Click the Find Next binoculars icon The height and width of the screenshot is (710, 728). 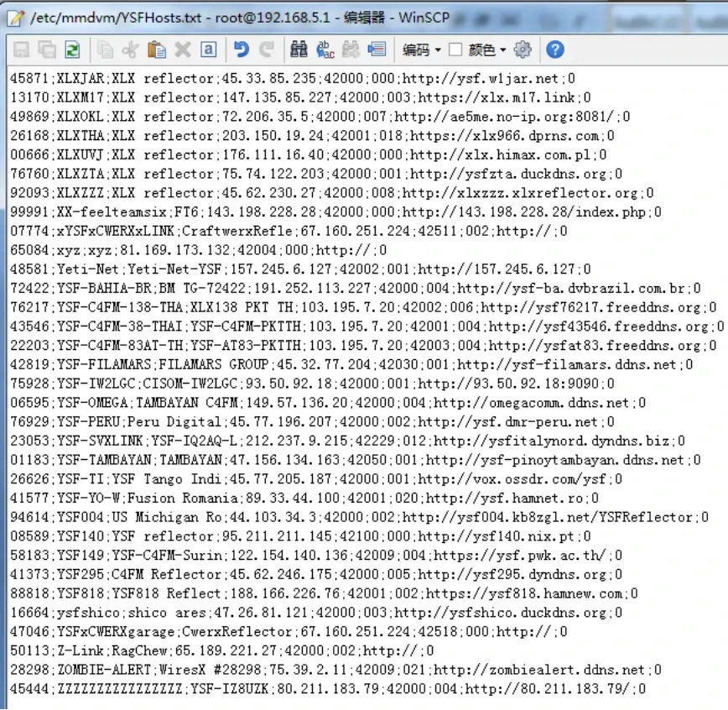click(x=351, y=50)
